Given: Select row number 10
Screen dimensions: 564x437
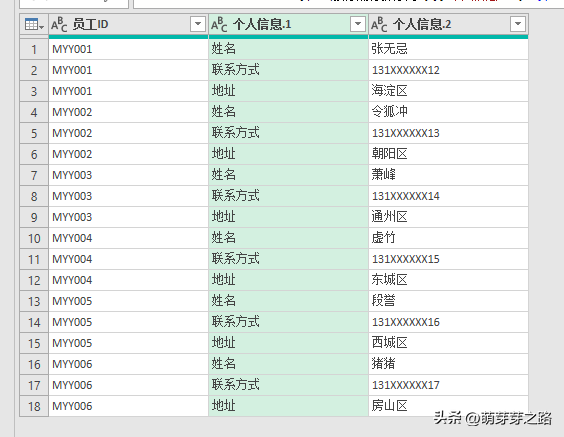Looking at the screenshot, I should (34, 238).
